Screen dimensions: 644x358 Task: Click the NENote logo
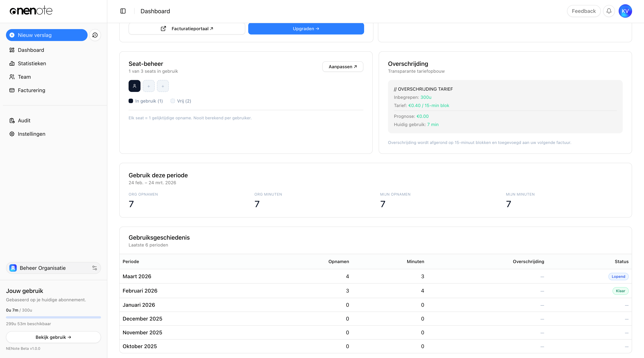coord(31,10)
